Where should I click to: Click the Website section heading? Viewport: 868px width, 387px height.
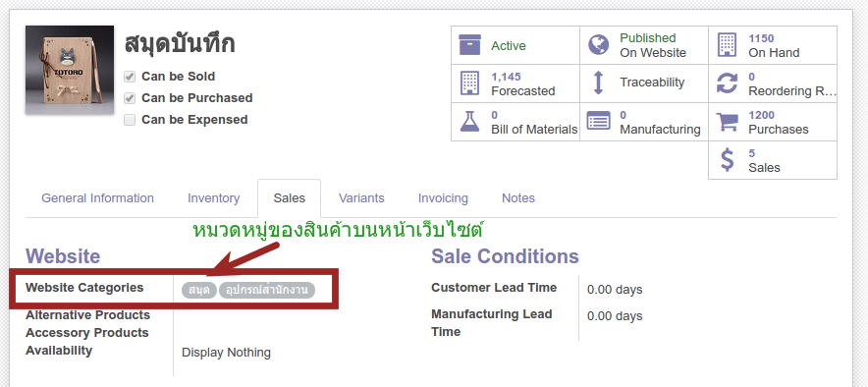click(63, 256)
